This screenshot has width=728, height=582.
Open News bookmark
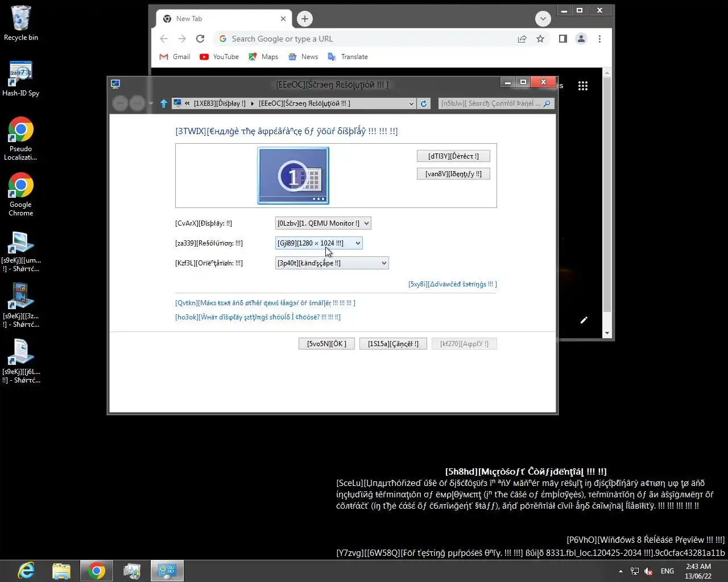click(x=303, y=57)
